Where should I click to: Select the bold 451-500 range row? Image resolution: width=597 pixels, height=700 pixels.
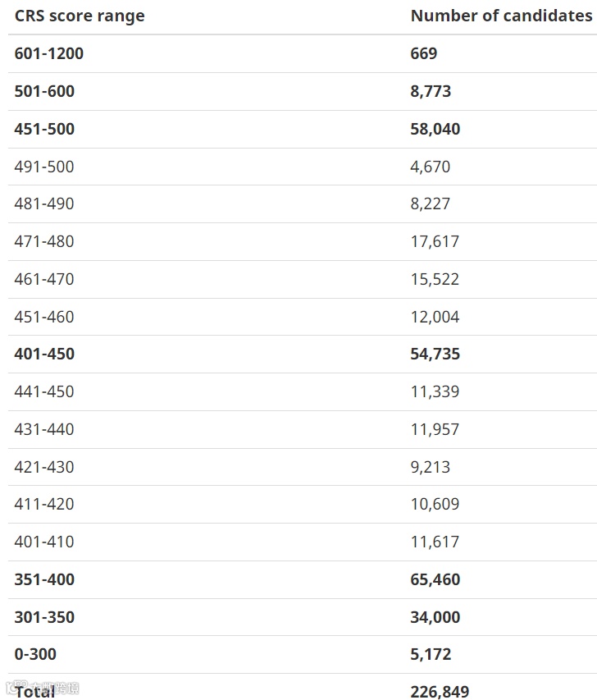(303, 129)
